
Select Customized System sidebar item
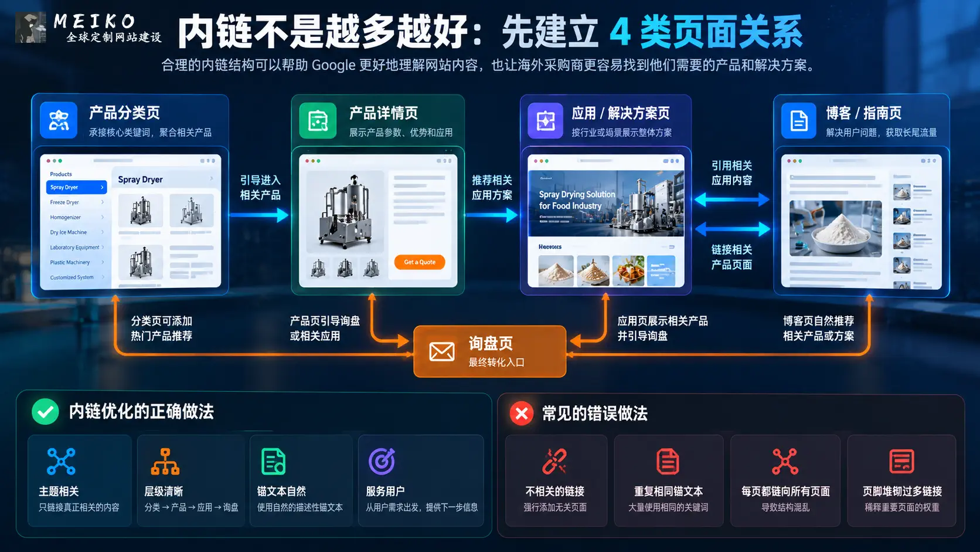tap(76, 277)
